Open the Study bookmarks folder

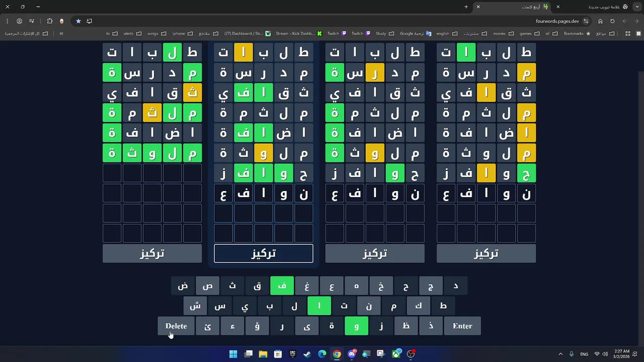click(x=384, y=34)
